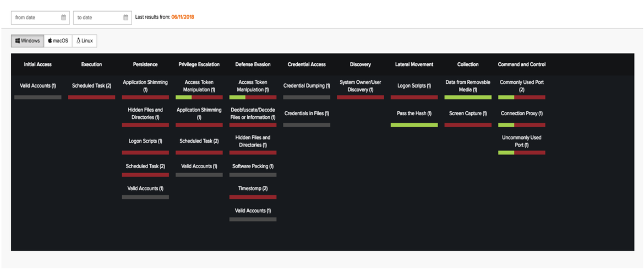Select Scheduled Task under Execution column
Screen dimensions: 644x269
click(x=91, y=86)
